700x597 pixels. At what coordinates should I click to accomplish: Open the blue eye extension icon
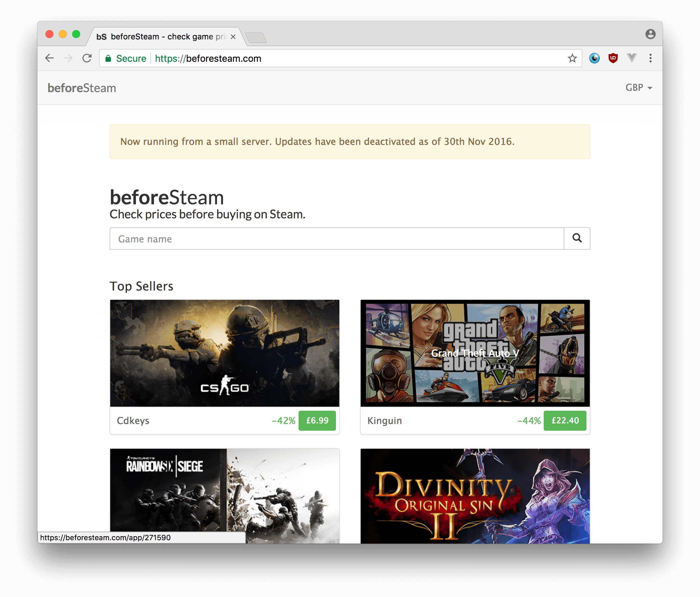594,58
